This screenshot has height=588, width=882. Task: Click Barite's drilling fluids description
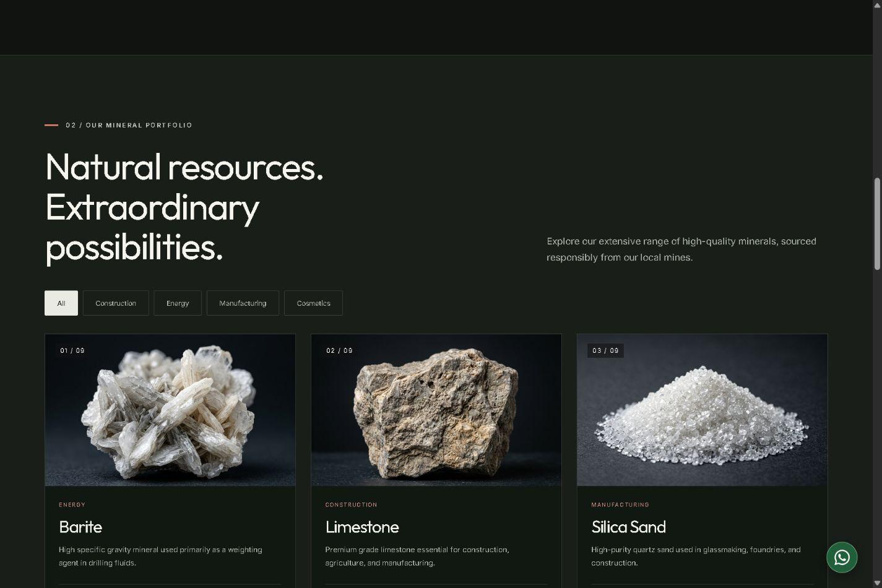160,556
